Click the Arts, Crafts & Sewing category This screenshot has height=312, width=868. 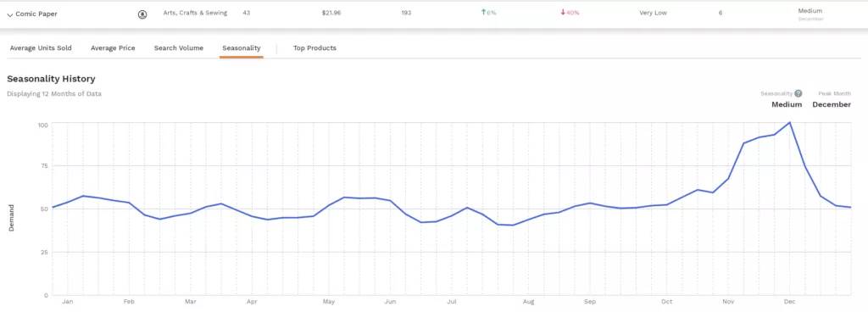tap(195, 13)
